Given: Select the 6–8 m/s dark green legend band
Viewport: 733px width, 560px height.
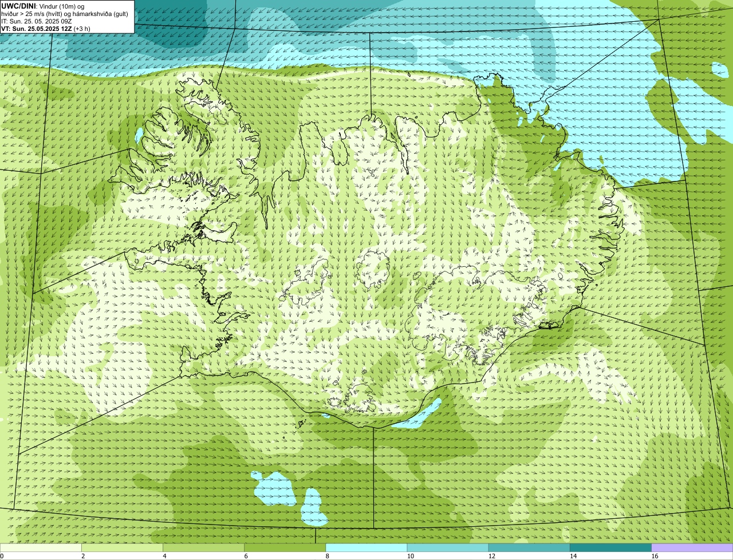Looking at the screenshot, I should 285,548.
